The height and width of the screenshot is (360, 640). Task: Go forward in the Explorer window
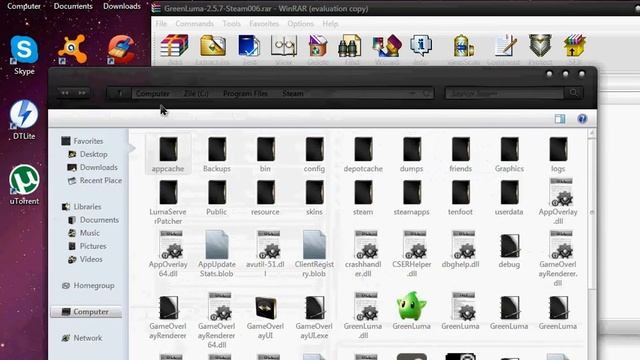point(82,93)
